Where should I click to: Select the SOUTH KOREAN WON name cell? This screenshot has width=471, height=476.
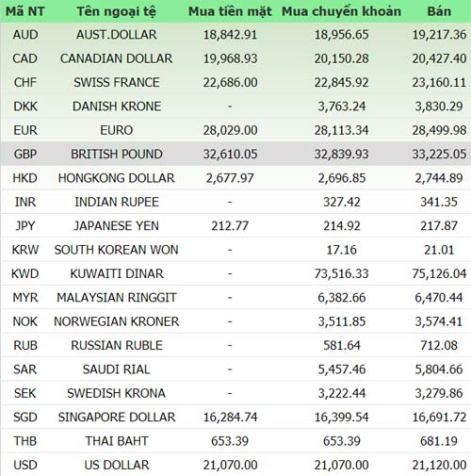(x=116, y=250)
